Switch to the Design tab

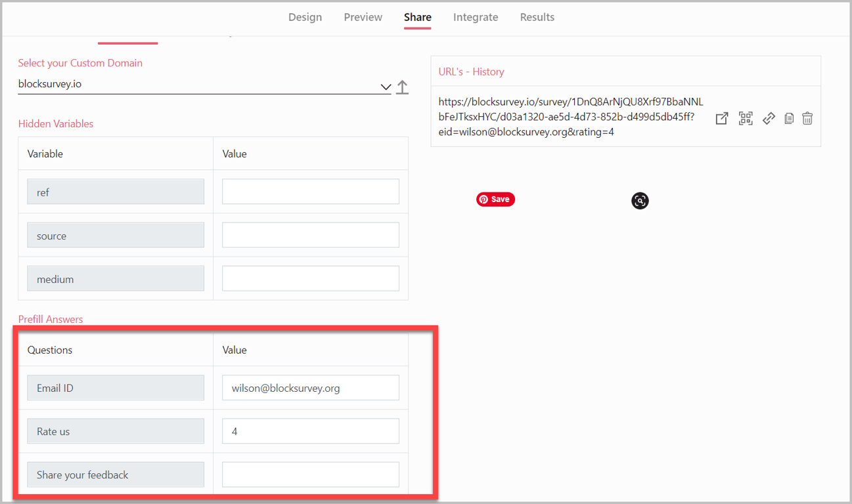click(305, 17)
